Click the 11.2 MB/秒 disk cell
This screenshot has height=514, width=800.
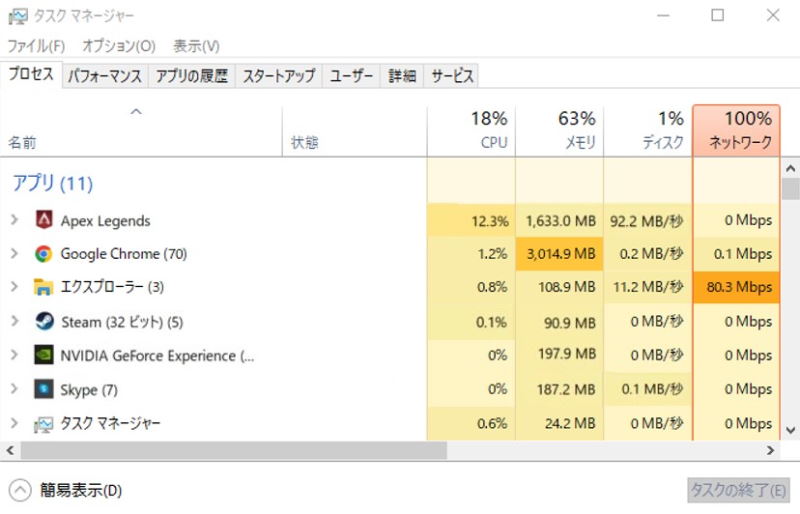pos(647,287)
